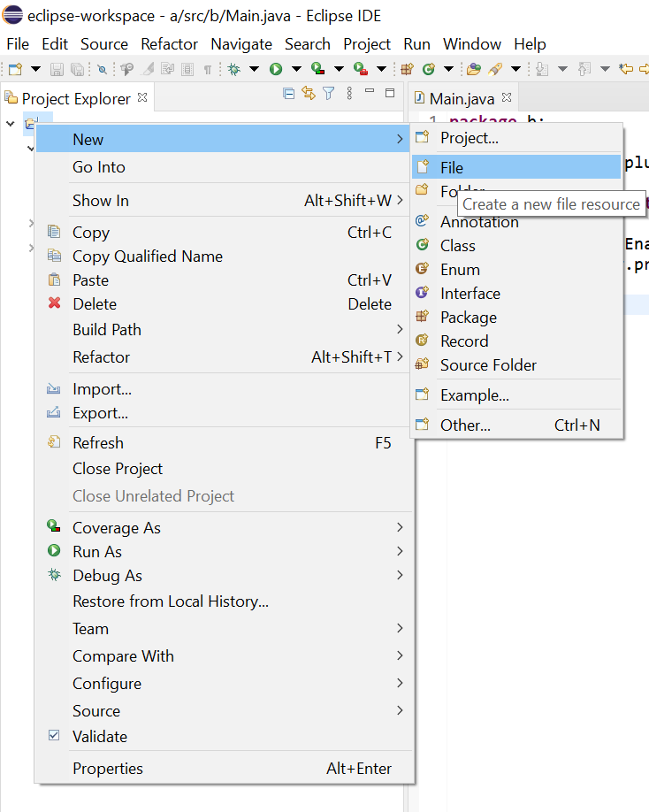Viewport: 649px width, 812px height.
Task: Toggle the Validate checkbox menu item
Action: [225, 736]
